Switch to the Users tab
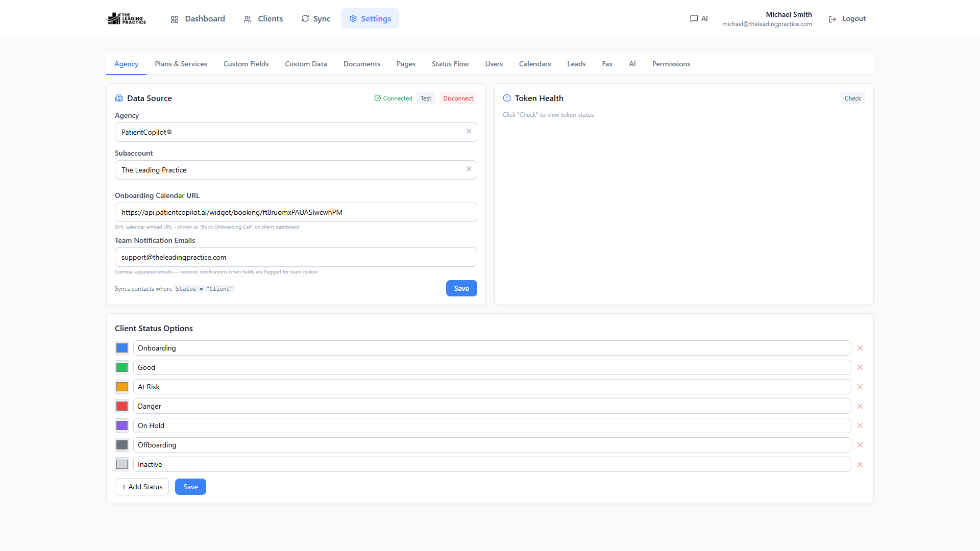980x551 pixels. coord(494,64)
